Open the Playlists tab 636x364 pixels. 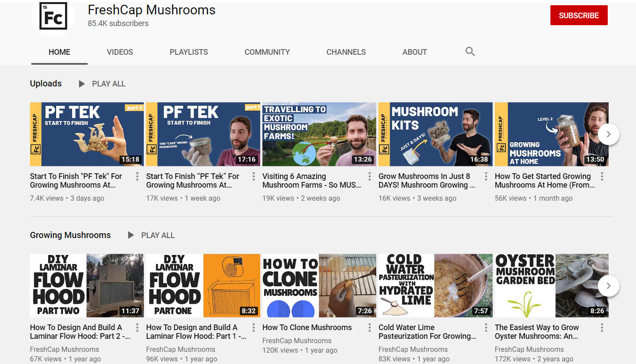189,52
